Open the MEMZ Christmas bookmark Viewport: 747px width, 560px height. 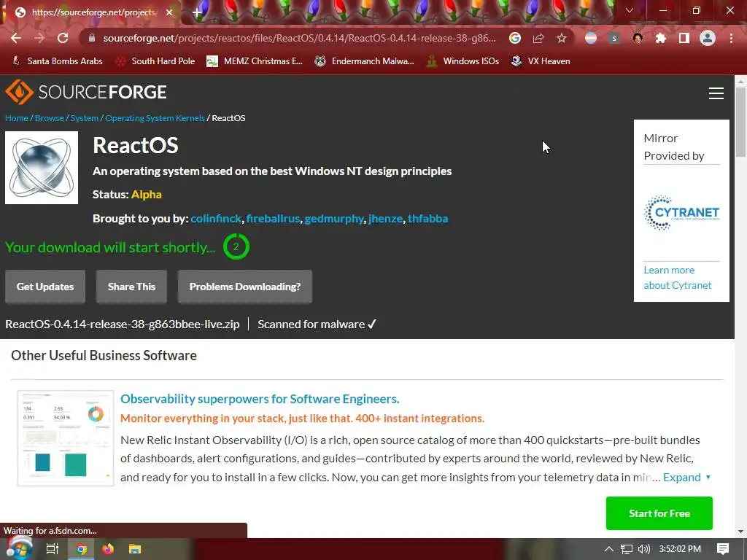(x=255, y=61)
